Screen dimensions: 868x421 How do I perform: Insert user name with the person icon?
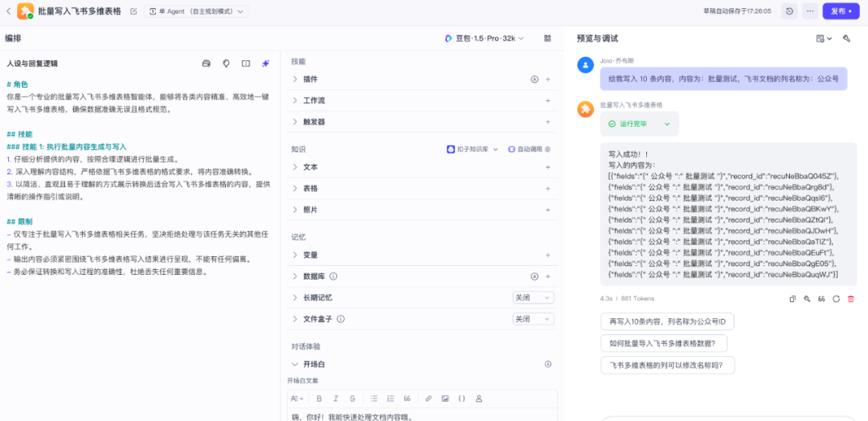[x=479, y=399]
